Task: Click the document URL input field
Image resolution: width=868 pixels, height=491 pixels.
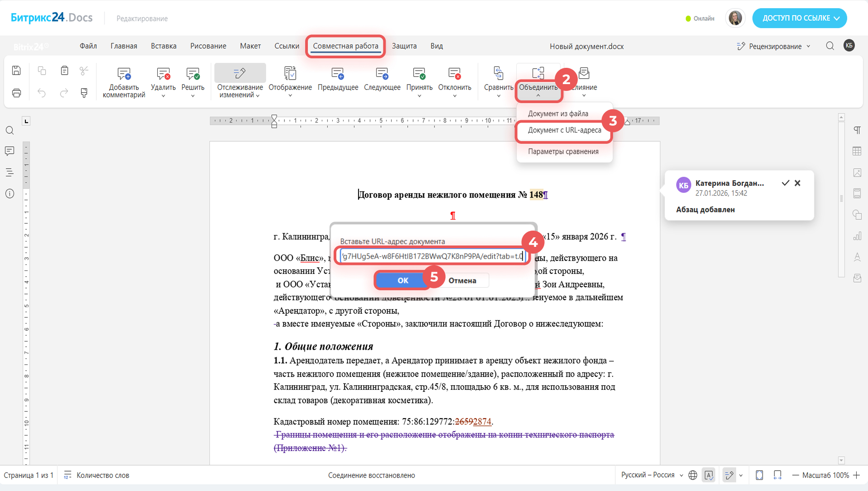Action: click(432, 256)
